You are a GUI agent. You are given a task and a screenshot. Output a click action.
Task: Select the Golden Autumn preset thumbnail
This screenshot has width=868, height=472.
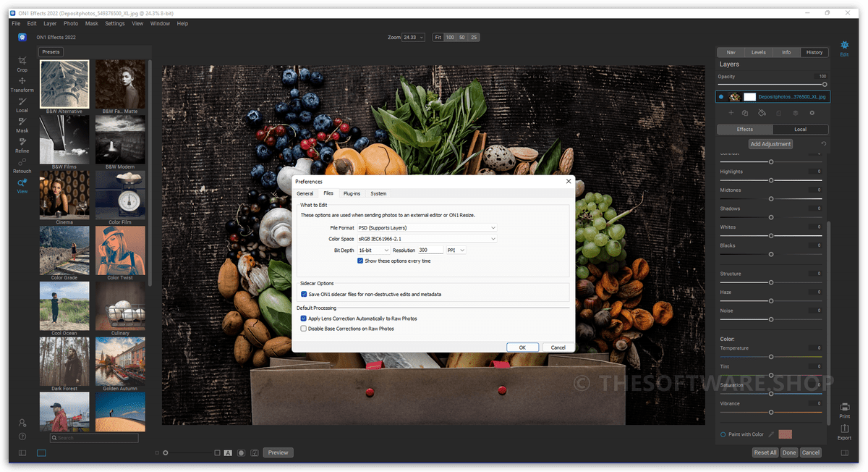coord(120,361)
